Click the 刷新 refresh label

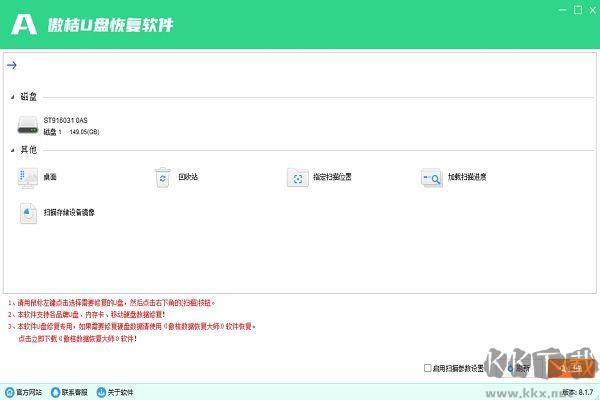coord(522,368)
